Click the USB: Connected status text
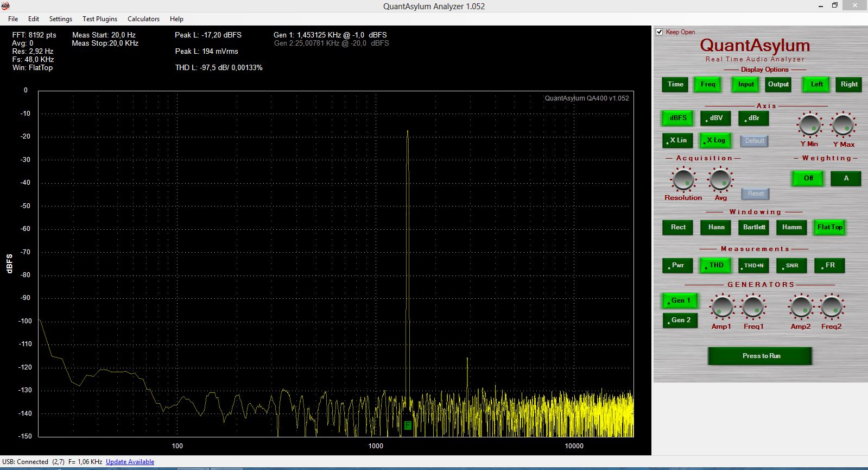The height and width of the screenshot is (470, 868). coord(26,462)
